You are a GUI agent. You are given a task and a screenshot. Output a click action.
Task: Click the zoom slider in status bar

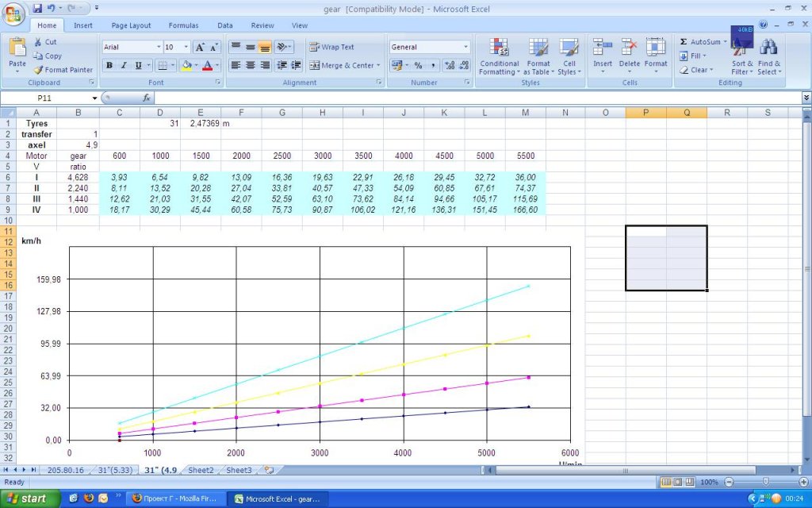pyautogui.click(x=764, y=482)
